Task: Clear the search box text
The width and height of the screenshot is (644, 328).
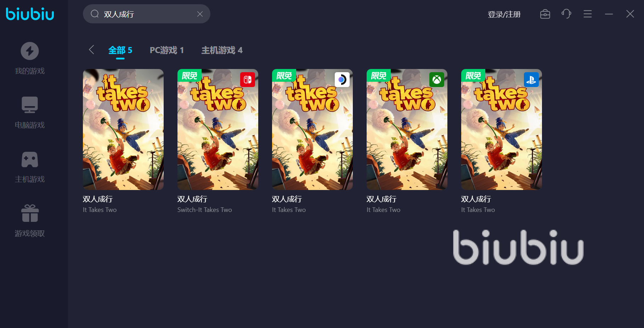Action: (x=200, y=14)
